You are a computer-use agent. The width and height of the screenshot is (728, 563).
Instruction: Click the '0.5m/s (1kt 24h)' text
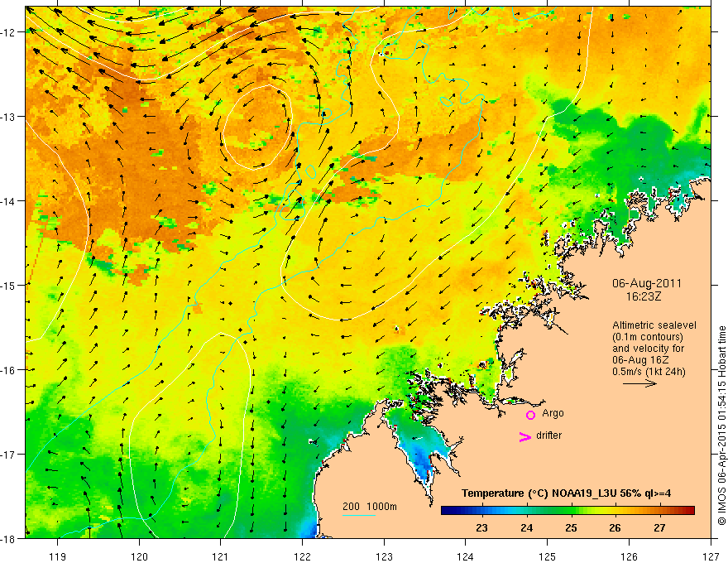tap(649, 371)
